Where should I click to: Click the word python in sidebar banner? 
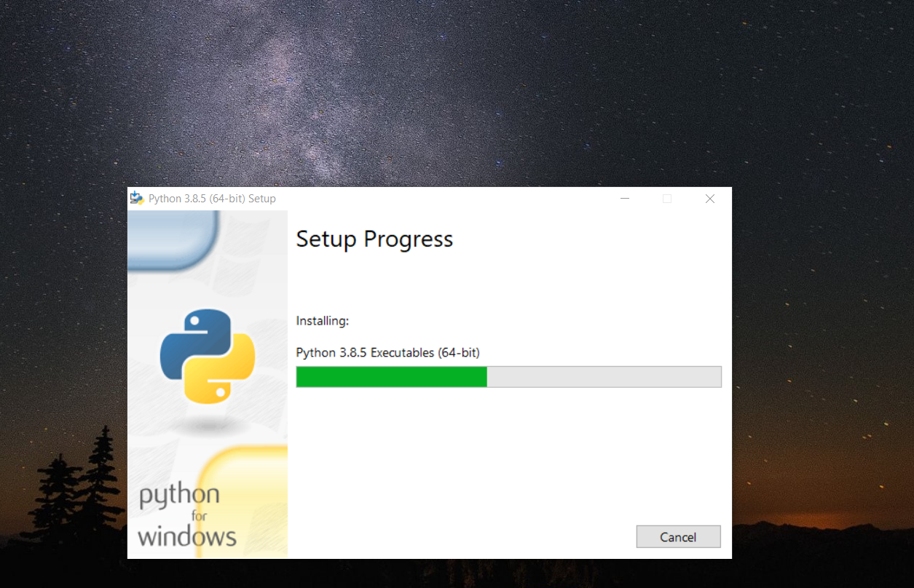click(x=179, y=496)
